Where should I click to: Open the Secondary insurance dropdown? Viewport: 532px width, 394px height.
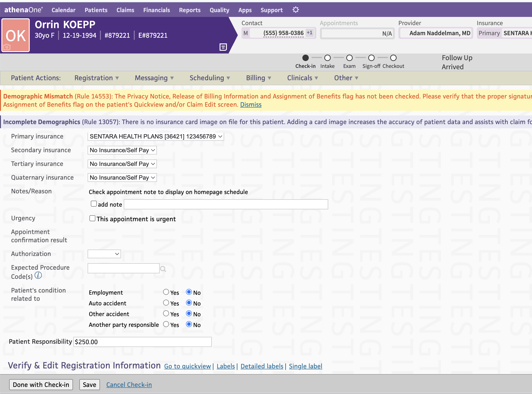[122, 150]
